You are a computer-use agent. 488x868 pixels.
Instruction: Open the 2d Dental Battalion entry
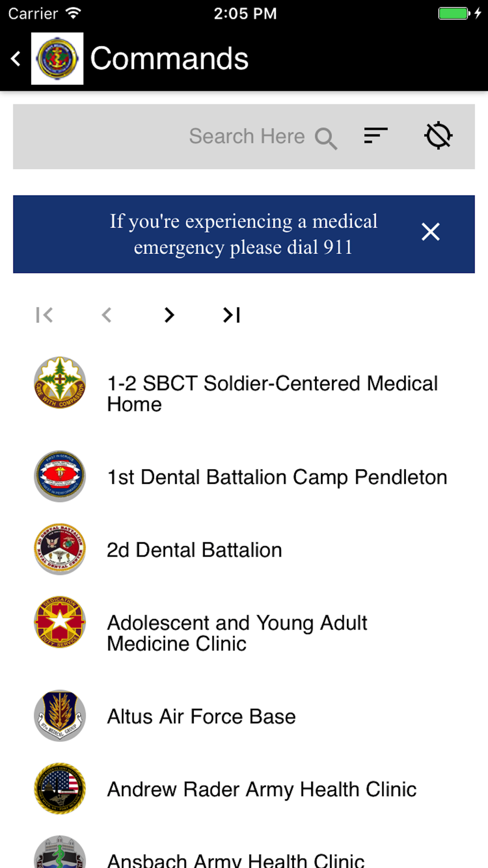pos(244,550)
